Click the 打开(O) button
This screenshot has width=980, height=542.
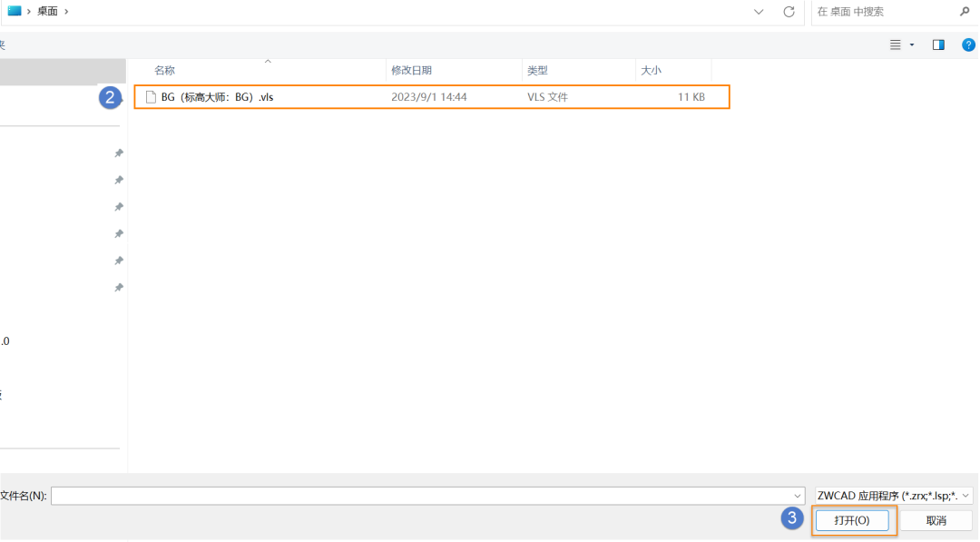pyautogui.click(x=852, y=520)
